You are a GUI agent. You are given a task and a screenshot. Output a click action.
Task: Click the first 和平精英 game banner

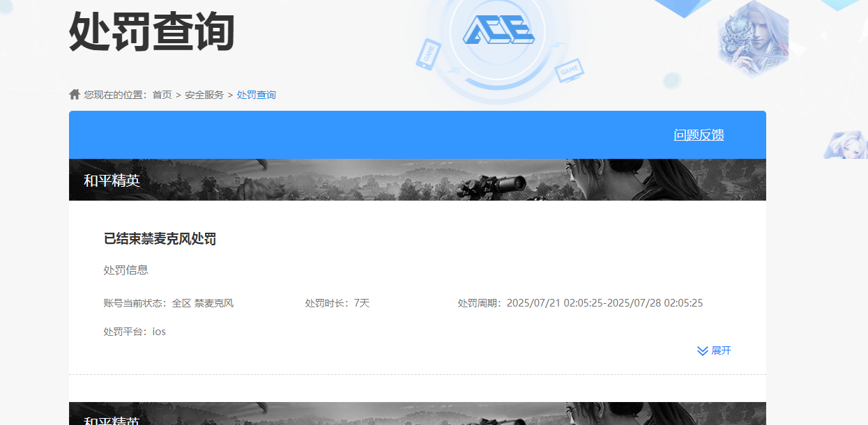coord(418,180)
